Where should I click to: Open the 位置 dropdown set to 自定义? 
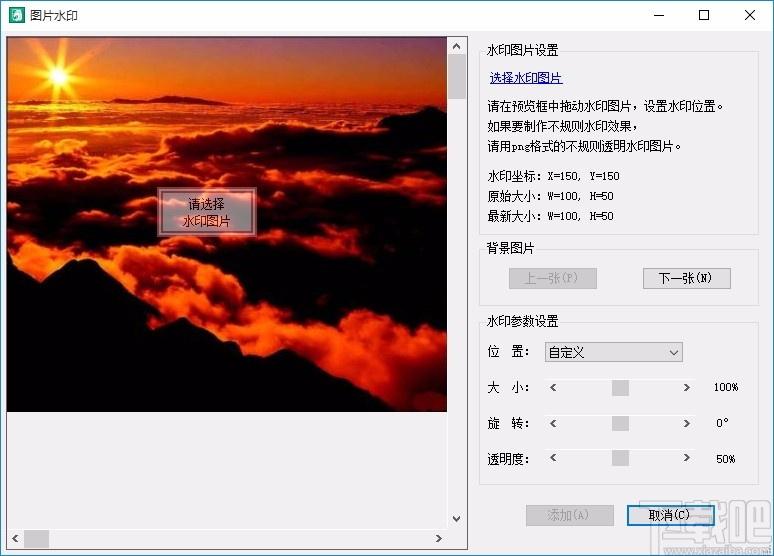coord(614,352)
